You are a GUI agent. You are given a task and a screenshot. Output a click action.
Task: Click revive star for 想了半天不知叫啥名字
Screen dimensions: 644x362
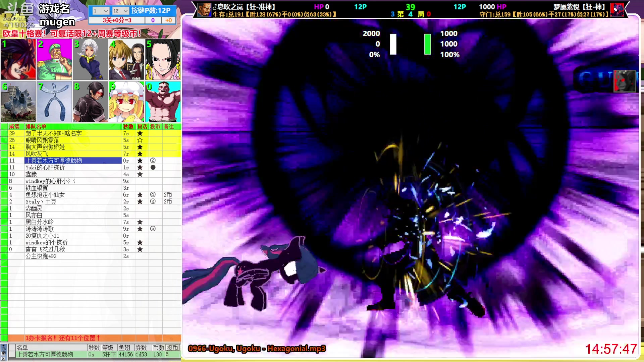click(140, 133)
